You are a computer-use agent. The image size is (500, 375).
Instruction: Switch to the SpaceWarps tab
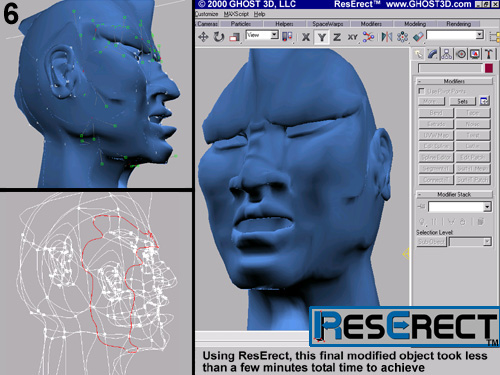point(327,24)
